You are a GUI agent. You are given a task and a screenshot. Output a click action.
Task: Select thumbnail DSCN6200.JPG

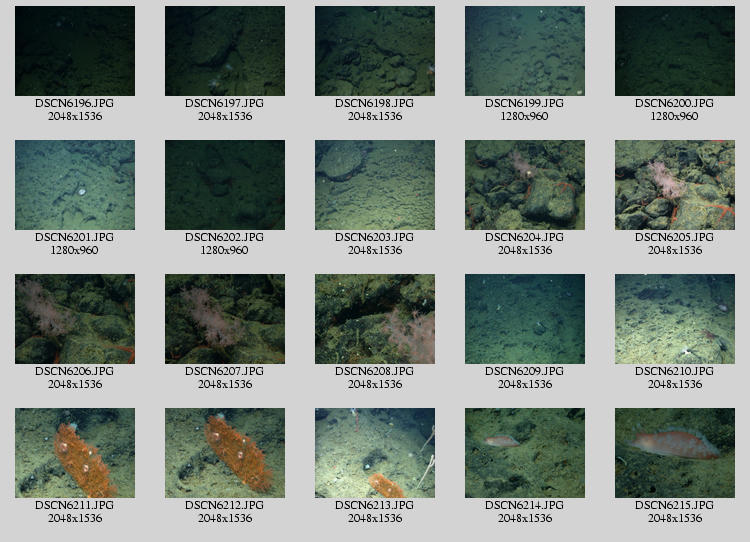click(x=675, y=51)
